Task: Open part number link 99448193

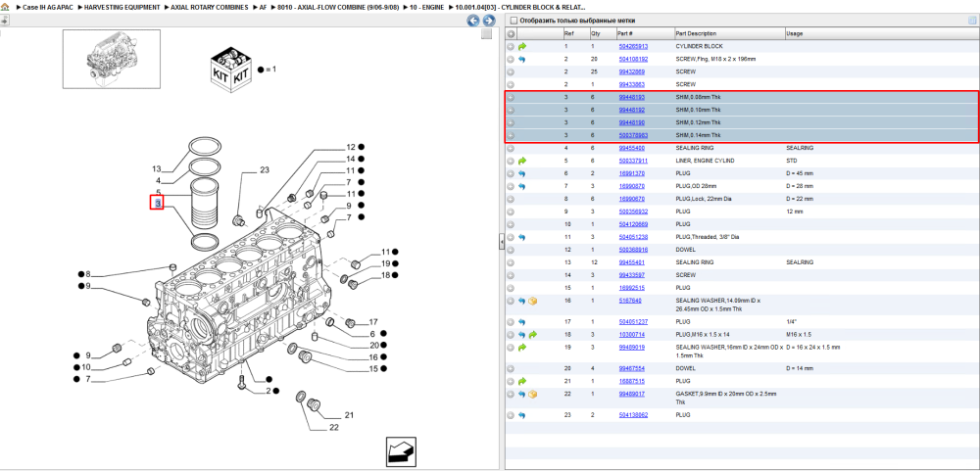Action: tap(631, 98)
